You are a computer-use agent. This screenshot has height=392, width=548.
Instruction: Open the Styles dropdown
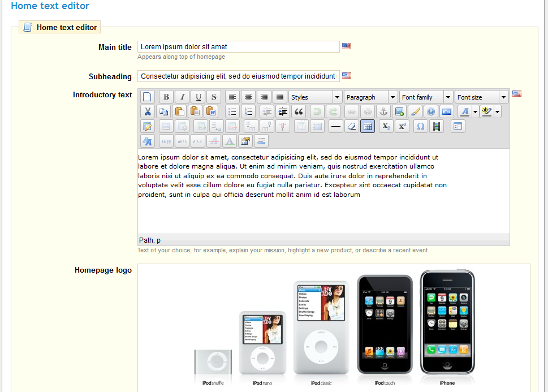point(315,97)
